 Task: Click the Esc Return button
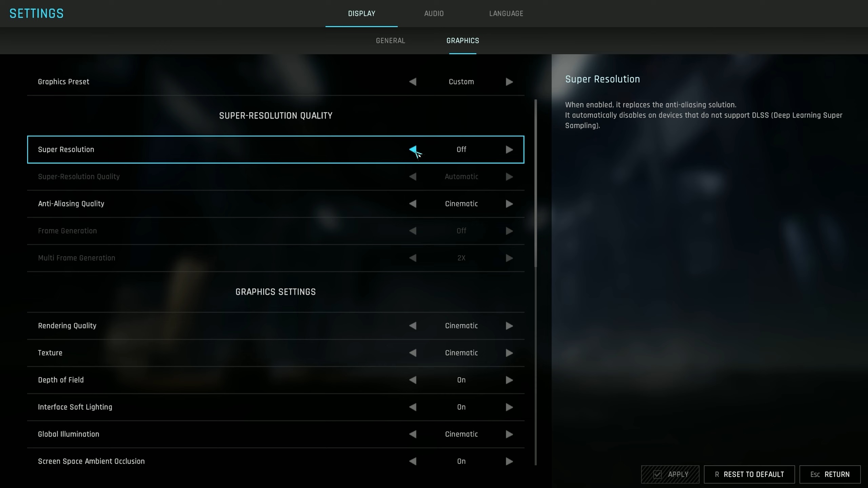point(830,474)
